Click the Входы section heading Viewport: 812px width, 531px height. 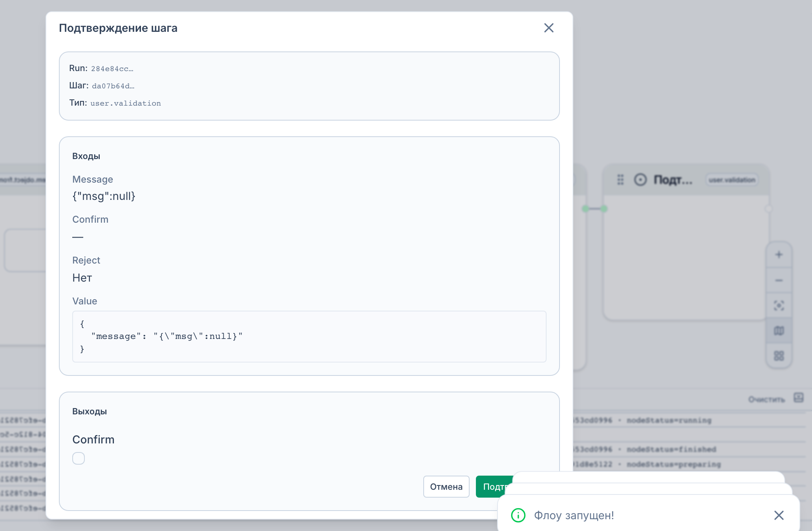tap(86, 156)
